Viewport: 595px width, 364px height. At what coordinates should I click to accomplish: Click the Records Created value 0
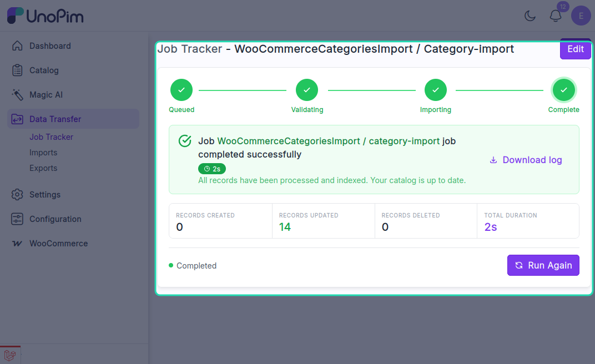179,227
